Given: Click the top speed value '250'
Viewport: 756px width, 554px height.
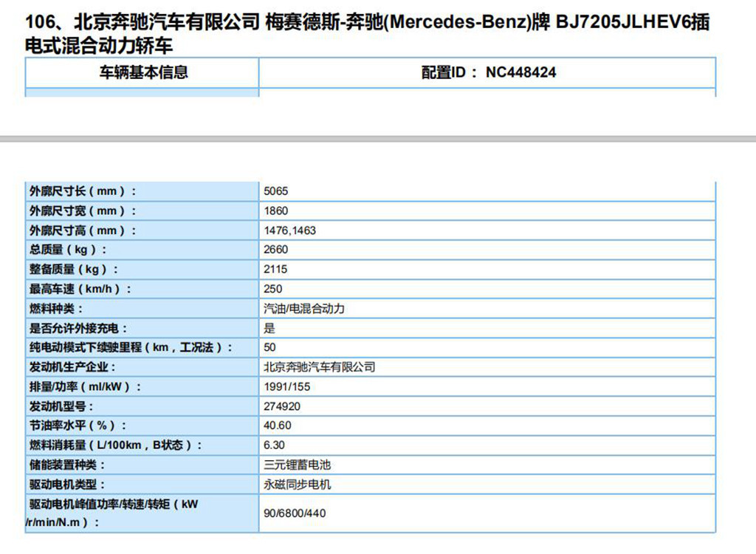Looking at the screenshot, I should 273,289.
